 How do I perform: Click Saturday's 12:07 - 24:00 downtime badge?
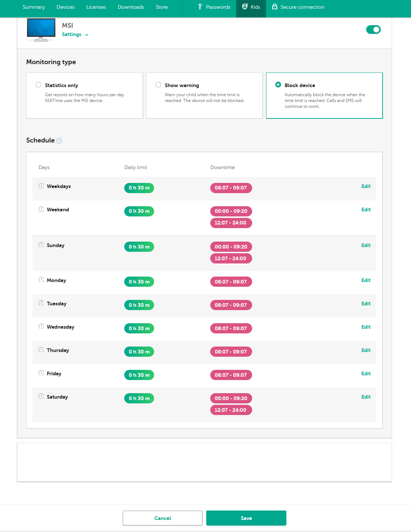click(x=231, y=410)
